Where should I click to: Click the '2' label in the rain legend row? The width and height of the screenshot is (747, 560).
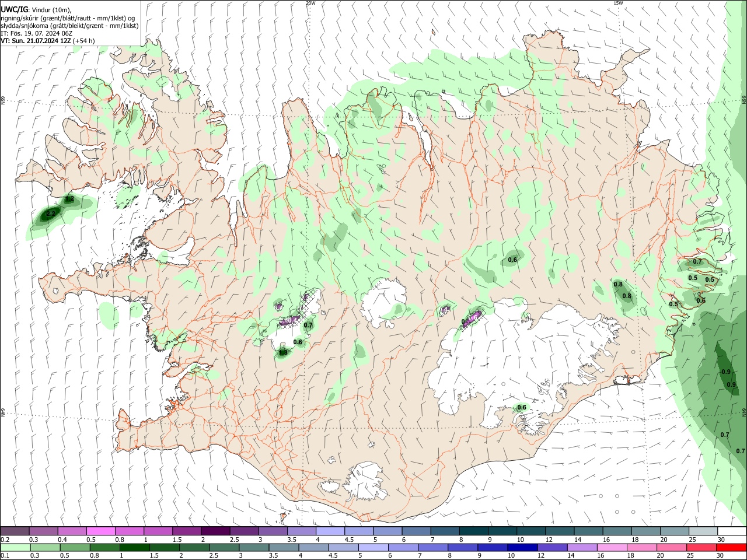point(180,555)
